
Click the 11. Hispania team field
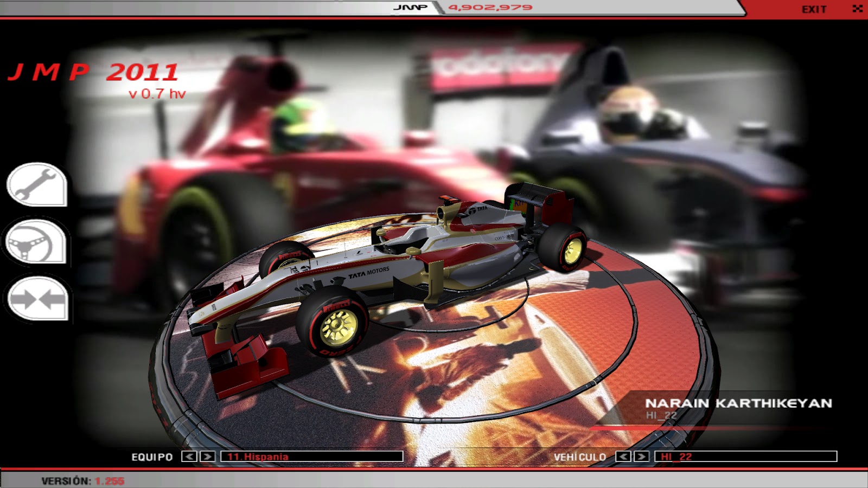tap(312, 457)
